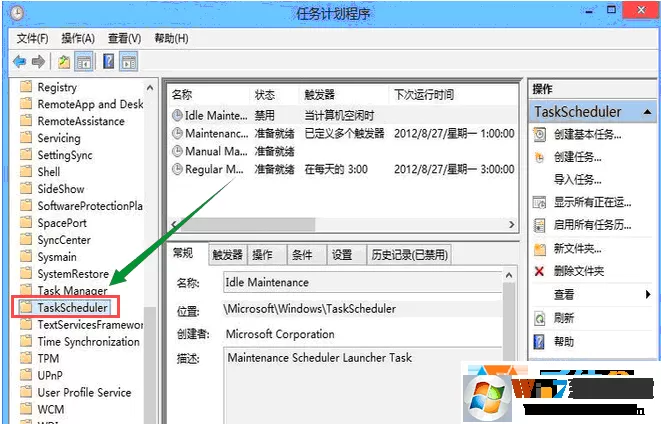Click the help question-mark toolbar icon
The width and height of the screenshot is (661, 424).
[108, 62]
